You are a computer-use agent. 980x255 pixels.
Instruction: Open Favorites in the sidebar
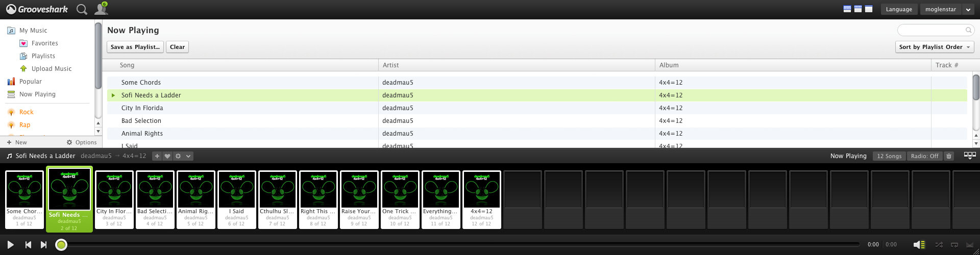44,43
